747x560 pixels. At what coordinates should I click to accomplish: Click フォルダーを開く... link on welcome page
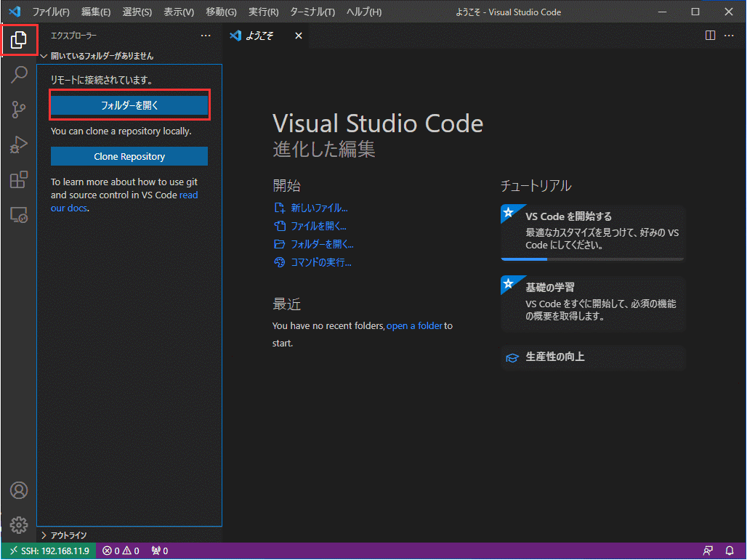coord(313,244)
